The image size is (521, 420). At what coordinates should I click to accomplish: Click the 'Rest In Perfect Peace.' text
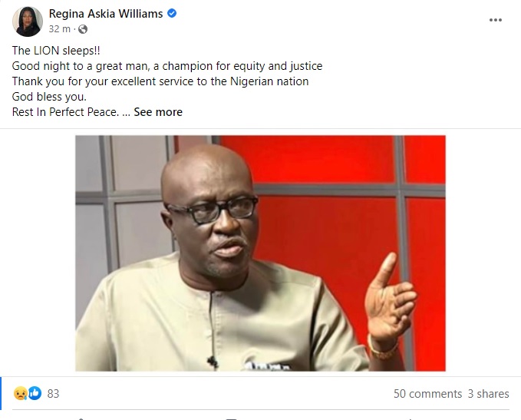(65, 112)
